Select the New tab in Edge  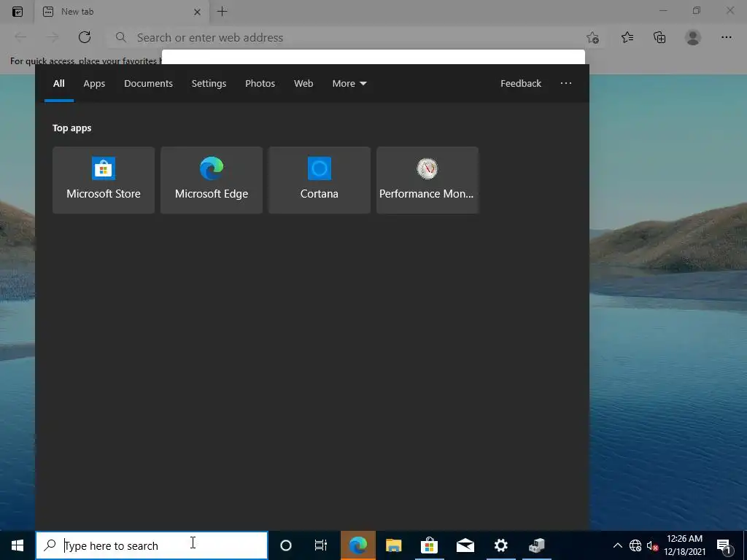coord(122,12)
